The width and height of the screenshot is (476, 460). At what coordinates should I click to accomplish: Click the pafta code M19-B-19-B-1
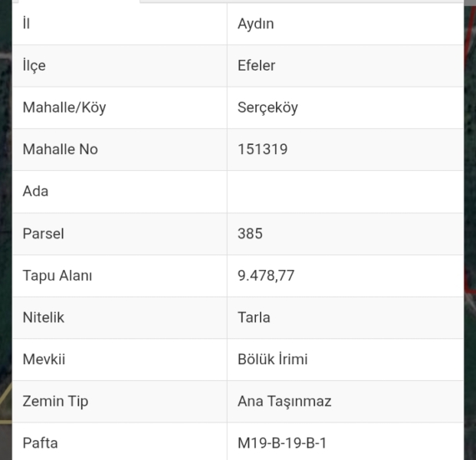(282, 443)
